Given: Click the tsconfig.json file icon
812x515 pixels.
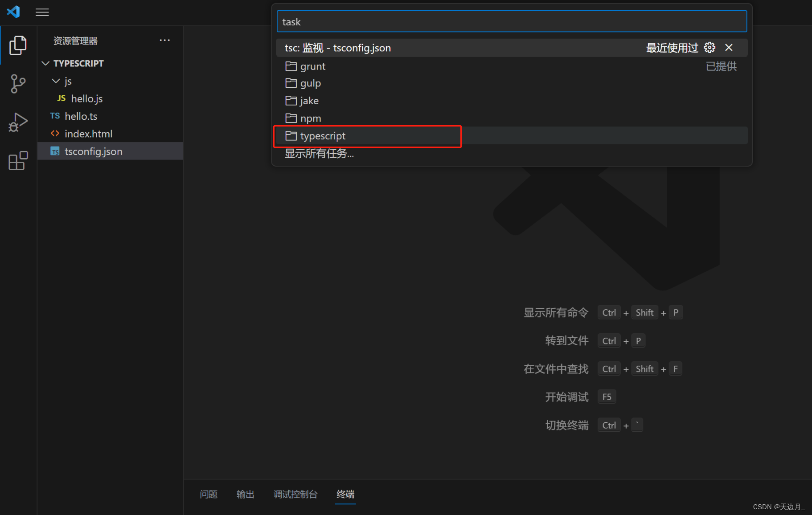Looking at the screenshot, I should [55, 151].
